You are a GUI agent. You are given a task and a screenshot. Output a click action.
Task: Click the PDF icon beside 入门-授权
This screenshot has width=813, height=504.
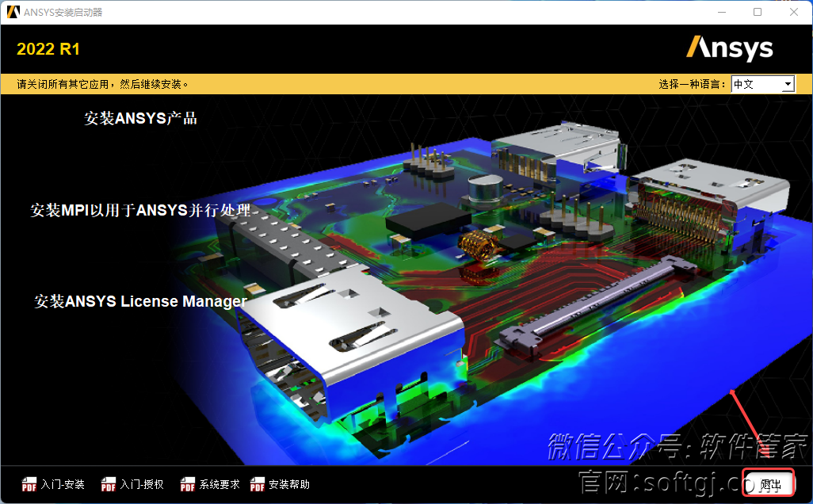tap(109, 485)
